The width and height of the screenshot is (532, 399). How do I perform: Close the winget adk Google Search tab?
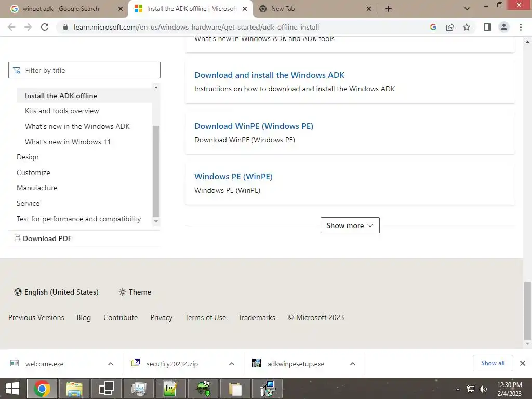[121, 9]
